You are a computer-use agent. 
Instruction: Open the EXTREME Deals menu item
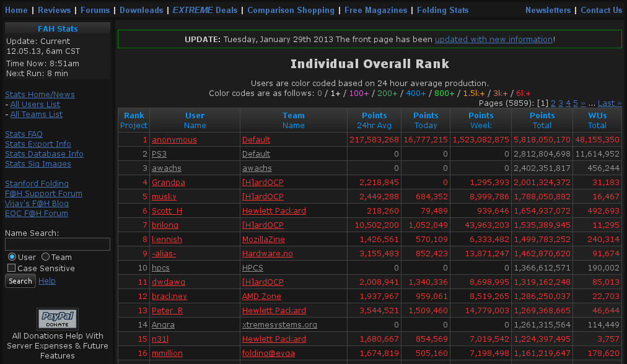(x=205, y=11)
